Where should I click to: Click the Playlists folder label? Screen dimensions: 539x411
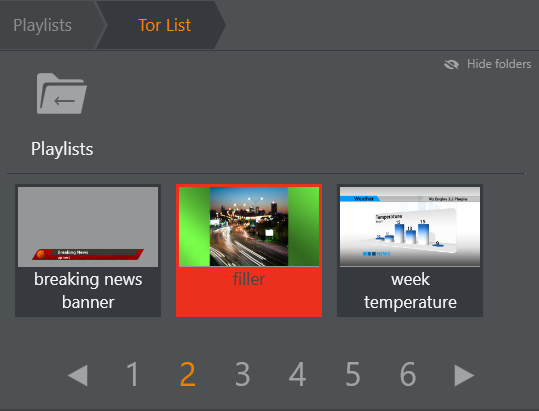62,149
